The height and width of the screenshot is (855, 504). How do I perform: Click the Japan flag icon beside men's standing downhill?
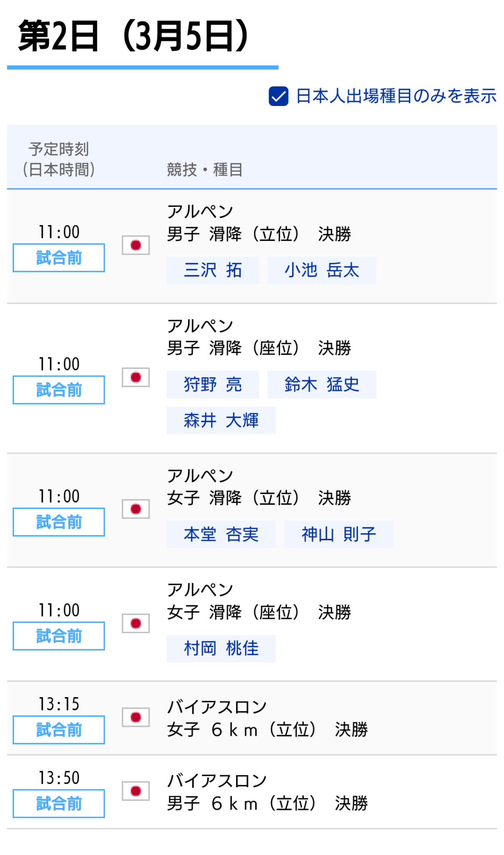point(136,246)
